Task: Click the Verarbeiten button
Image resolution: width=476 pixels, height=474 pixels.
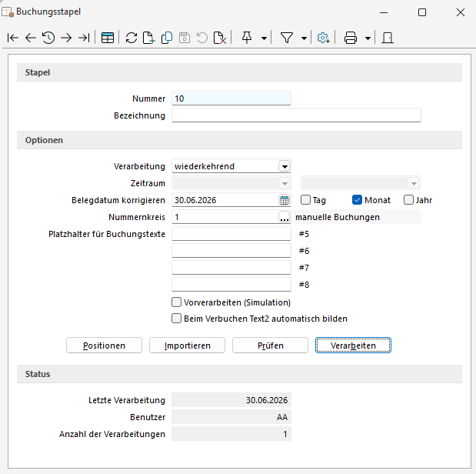Action: [x=354, y=345]
